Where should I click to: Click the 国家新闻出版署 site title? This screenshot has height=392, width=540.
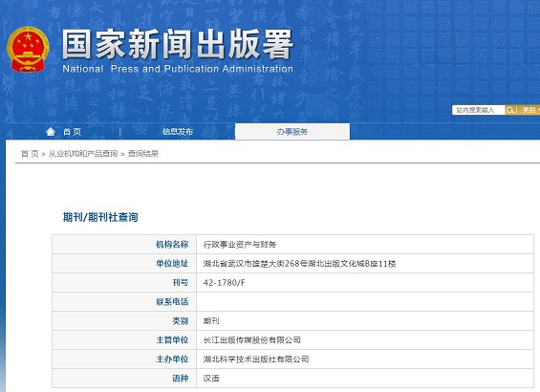coord(178,44)
